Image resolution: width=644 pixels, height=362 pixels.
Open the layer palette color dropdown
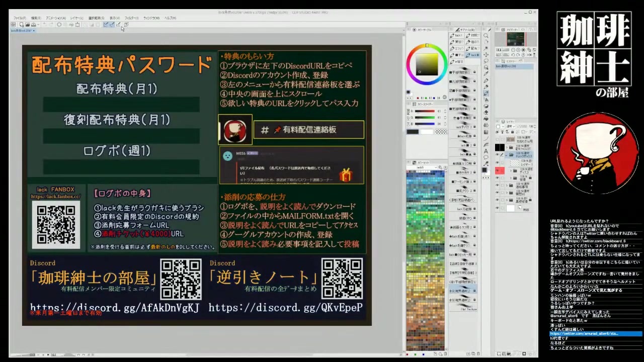pyautogui.click(x=500, y=126)
